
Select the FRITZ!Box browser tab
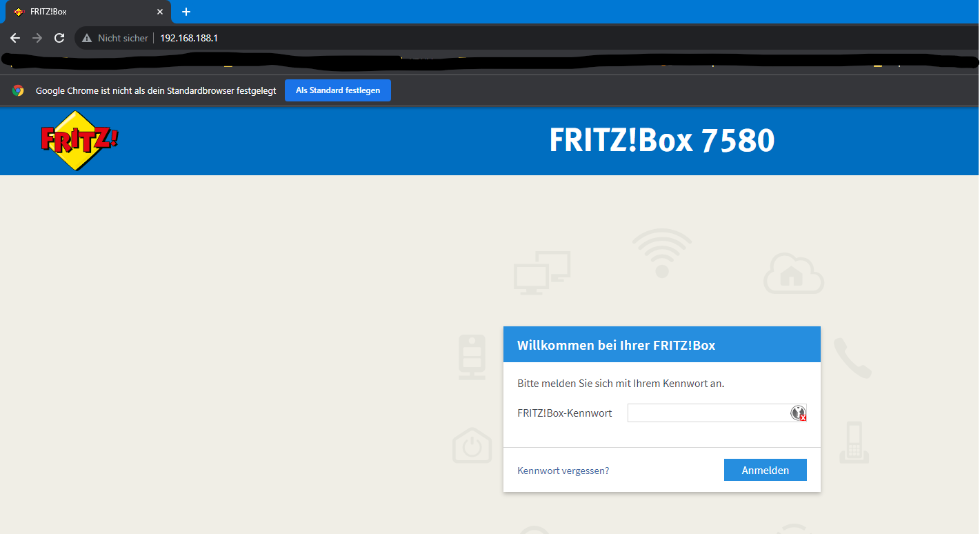coord(88,12)
